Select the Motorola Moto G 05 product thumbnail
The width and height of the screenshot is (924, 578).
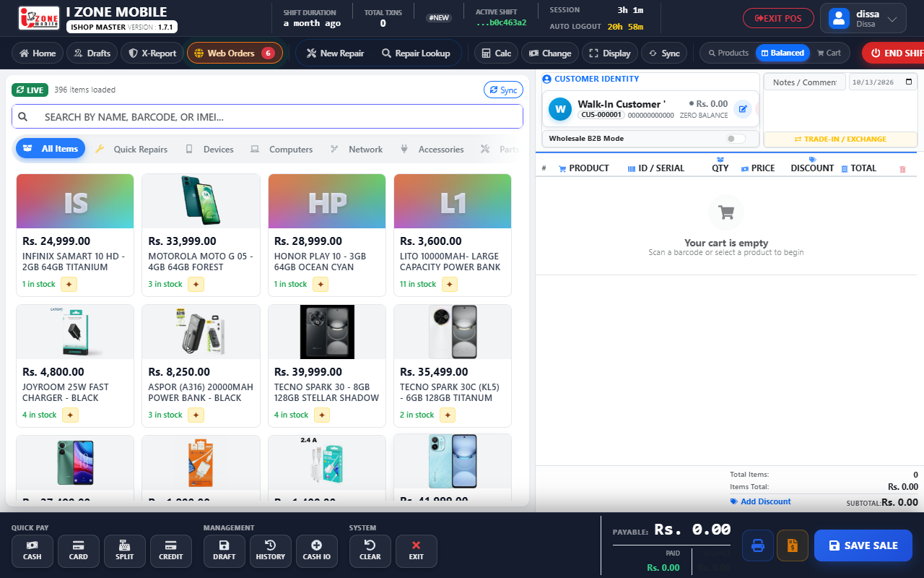click(201, 201)
